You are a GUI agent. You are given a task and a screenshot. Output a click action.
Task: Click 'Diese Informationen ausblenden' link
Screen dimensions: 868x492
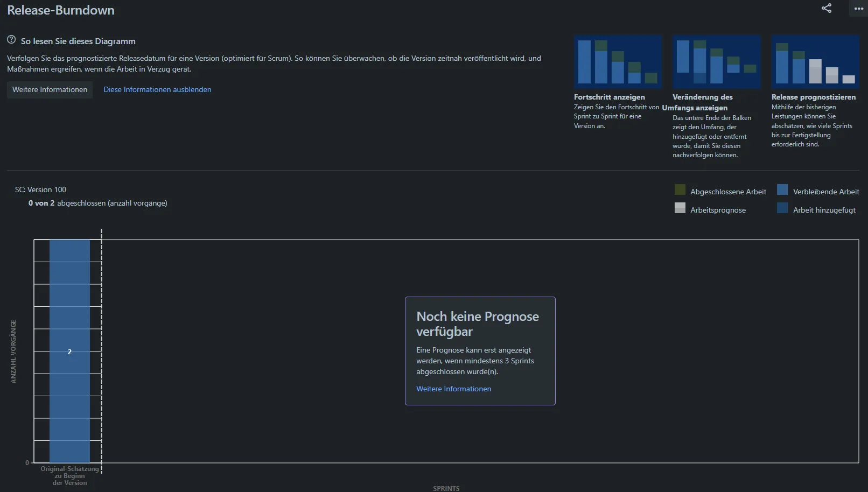coord(157,89)
